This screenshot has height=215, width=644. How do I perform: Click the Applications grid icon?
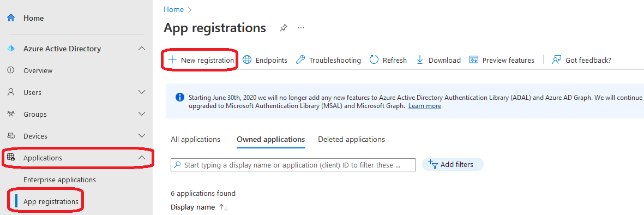(11, 158)
